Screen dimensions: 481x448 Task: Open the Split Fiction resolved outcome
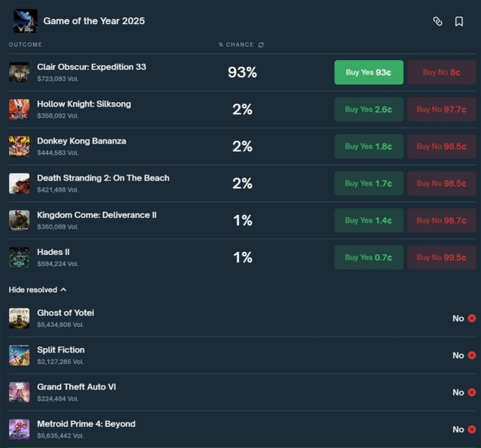point(61,350)
